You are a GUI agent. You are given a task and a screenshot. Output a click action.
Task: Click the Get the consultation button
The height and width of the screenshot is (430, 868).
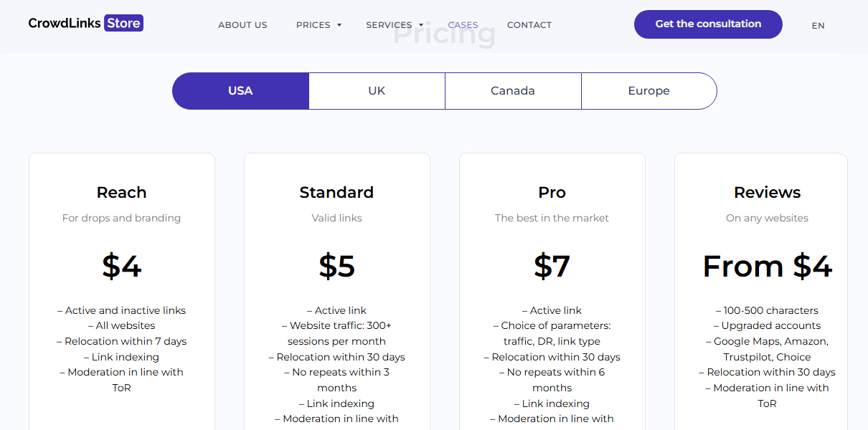[x=707, y=24]
